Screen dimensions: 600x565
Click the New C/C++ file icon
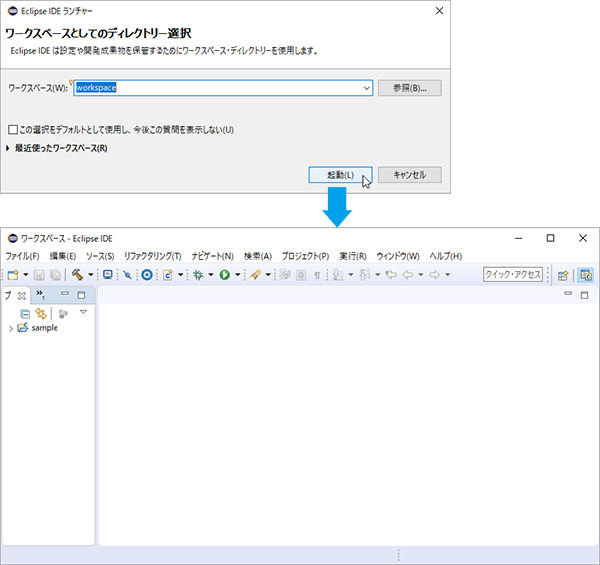point(168,275)
